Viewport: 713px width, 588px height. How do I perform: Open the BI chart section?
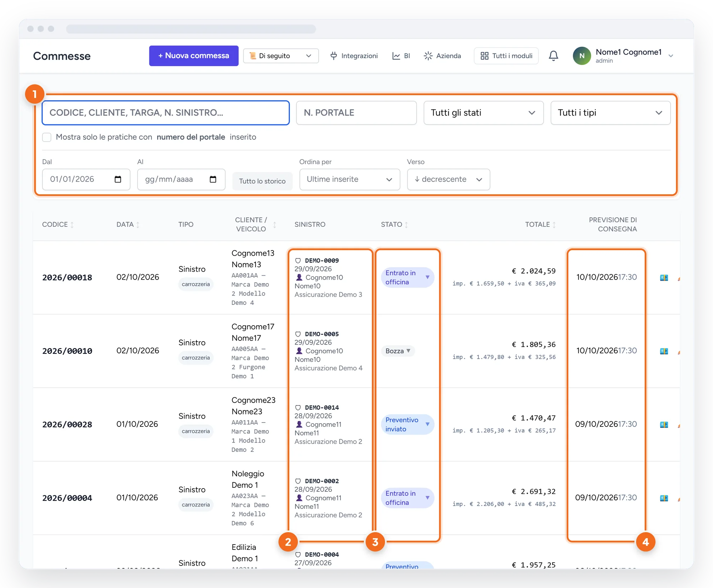click(x=401, y=56)
